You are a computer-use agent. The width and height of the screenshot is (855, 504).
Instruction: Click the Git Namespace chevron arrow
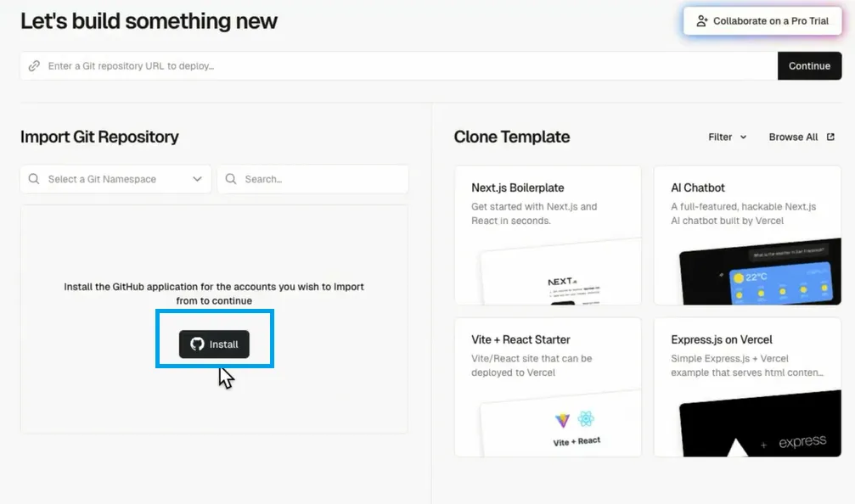[197, 179]
